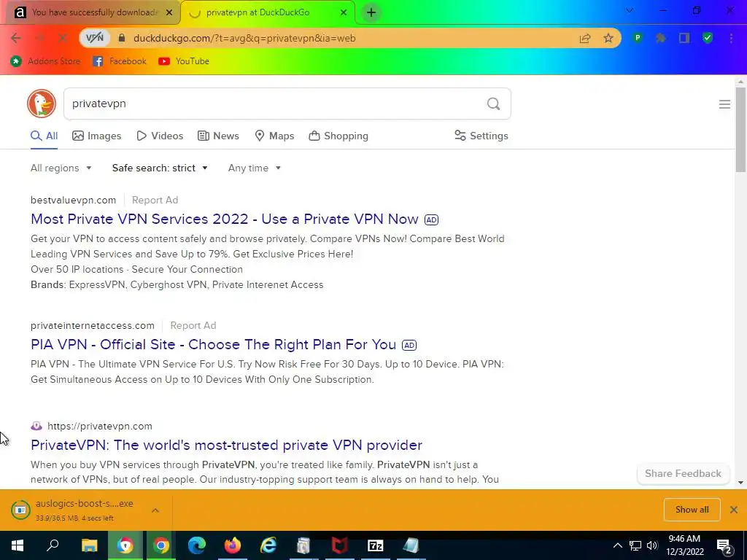
Task: Launch Firefox from taskbar
Action: tap(233, 545)
